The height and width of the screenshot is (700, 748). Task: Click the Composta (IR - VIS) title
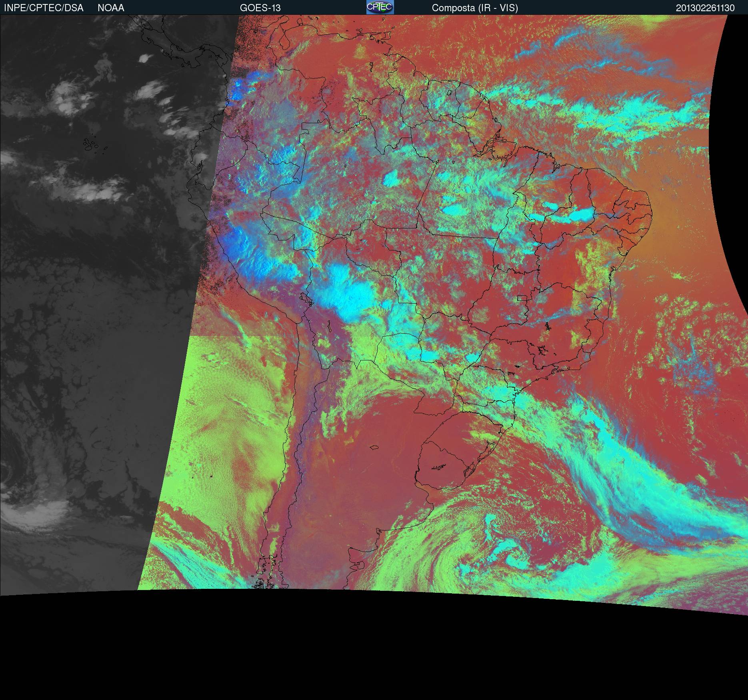click(475, 8)
